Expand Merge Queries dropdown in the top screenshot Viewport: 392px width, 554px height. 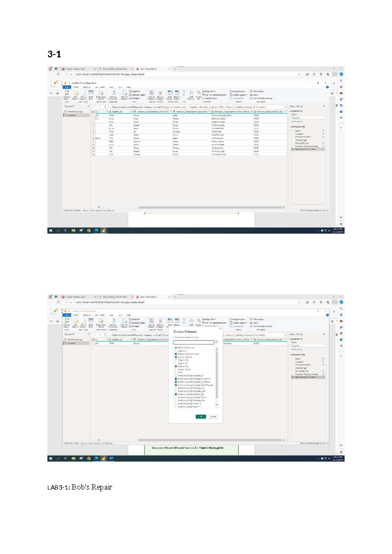point(238,91)
